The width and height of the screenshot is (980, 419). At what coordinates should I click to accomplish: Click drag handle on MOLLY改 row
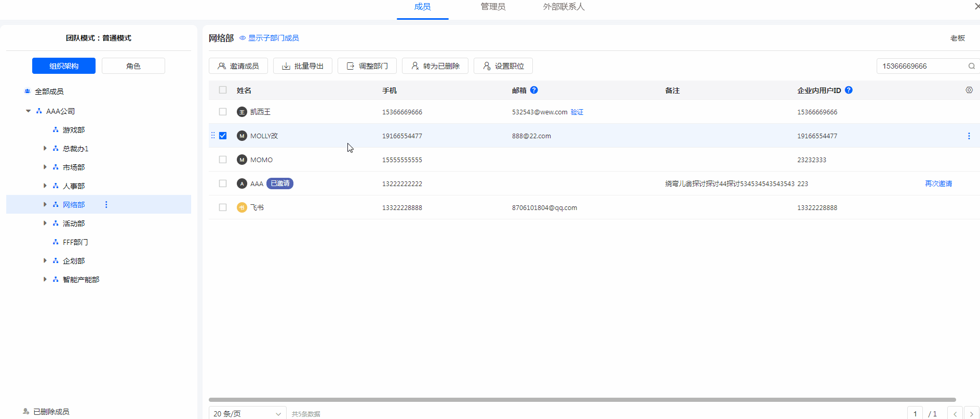[x=213, y=136]
